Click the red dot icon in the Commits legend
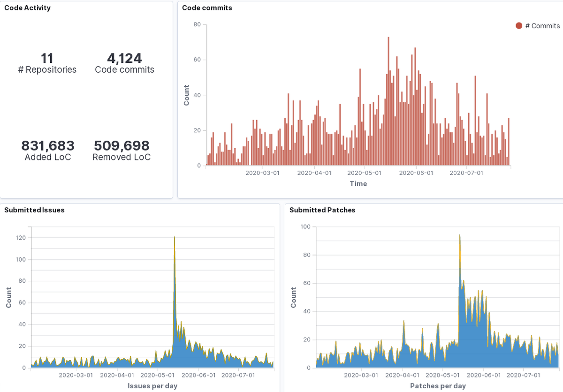This screenshot has height=392, width=563. tap(519, 26)
